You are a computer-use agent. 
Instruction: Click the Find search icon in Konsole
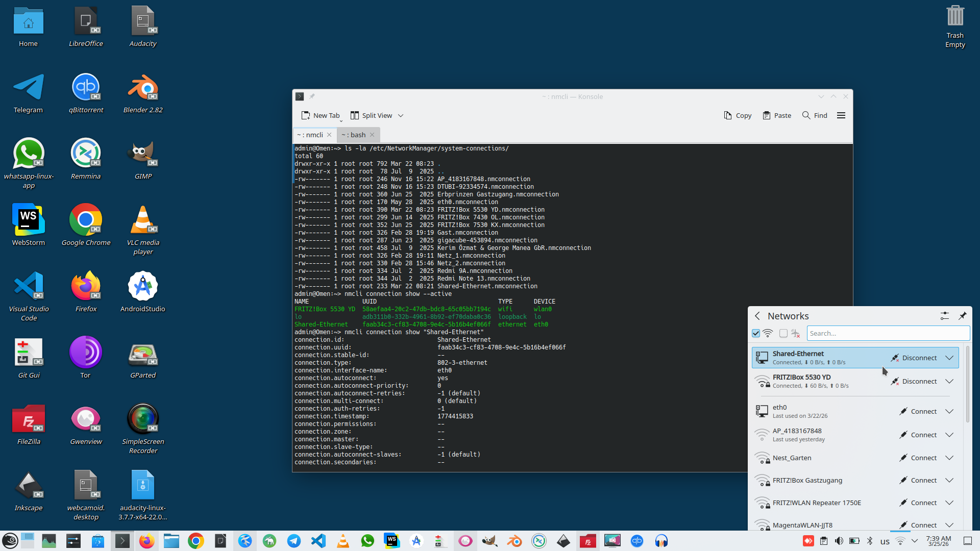806,115
